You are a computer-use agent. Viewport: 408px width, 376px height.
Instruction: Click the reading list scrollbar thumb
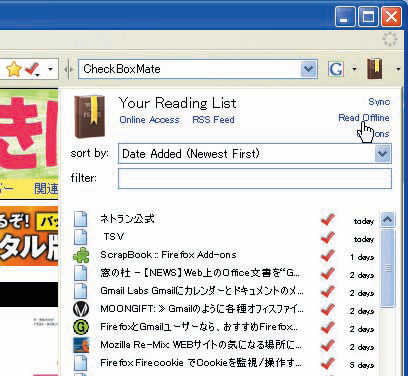tap(388, 267)
